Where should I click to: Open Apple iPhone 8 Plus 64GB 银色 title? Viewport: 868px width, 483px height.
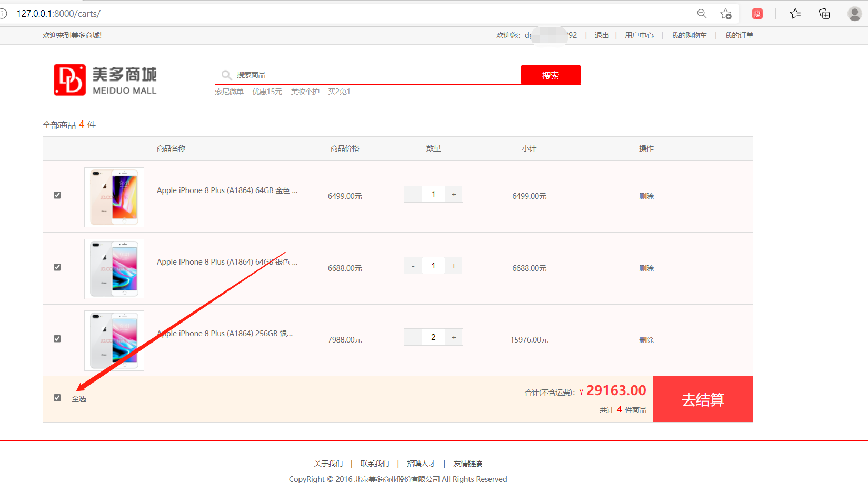(x=227, y=262)
